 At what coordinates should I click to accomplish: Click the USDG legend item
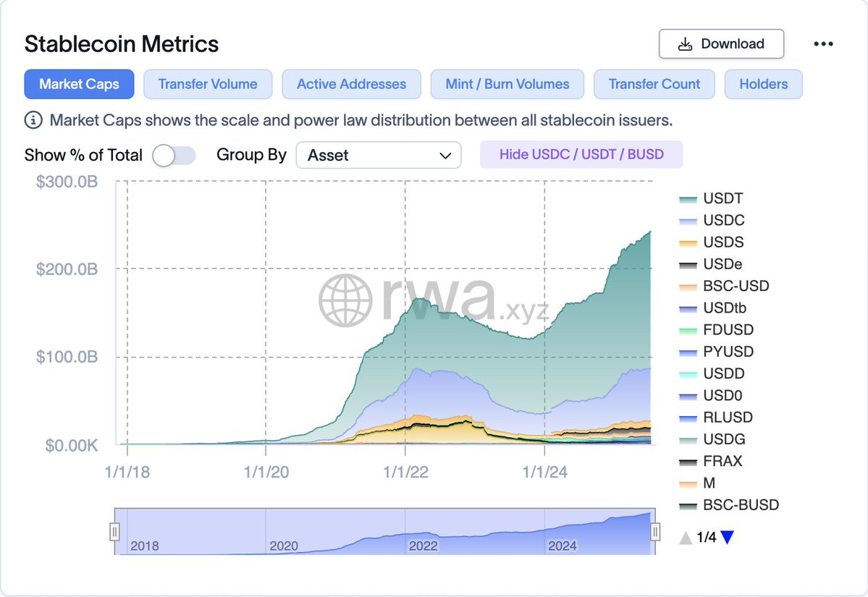(x=712, y=439)
